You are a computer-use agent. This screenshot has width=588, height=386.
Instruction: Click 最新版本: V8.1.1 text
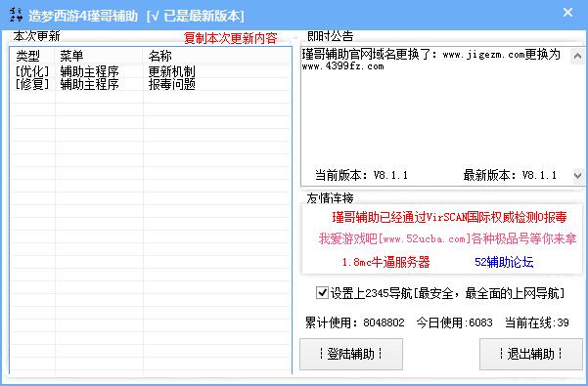point(510,175)
